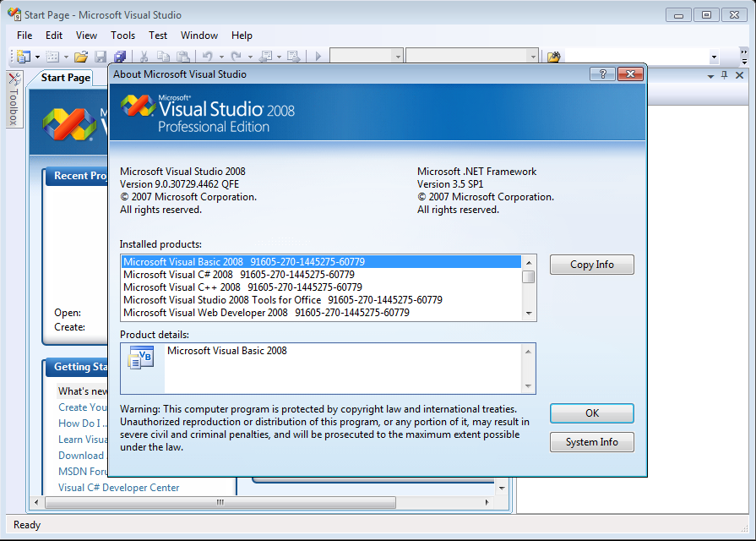
Task: Click the Add New Item toolbar icon
Action: 52,57
